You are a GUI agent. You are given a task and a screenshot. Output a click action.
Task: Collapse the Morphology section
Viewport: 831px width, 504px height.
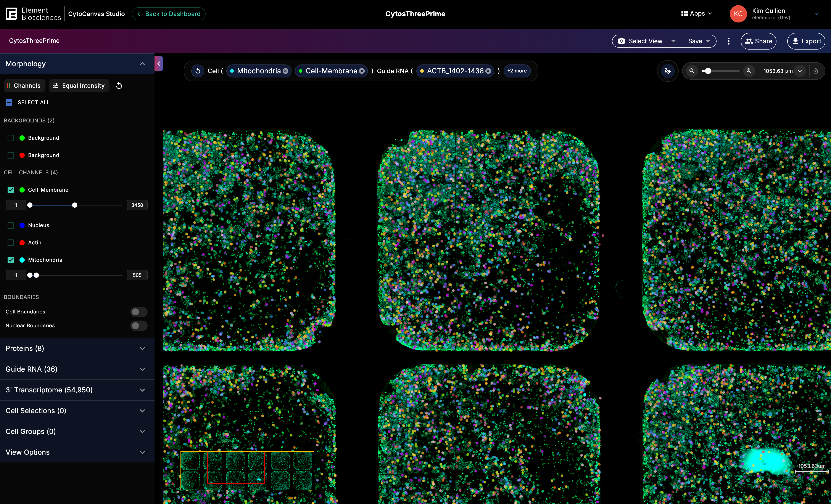tap(142, 64)
